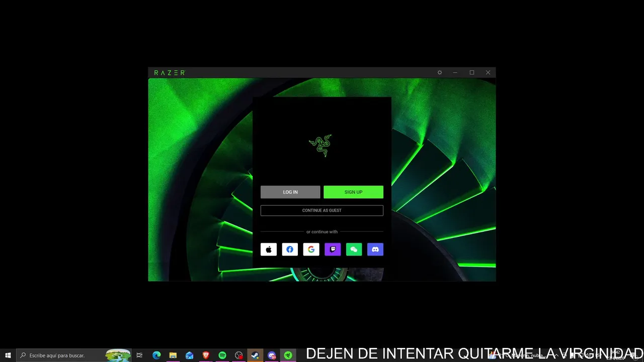This screenshot has width=644, height=362.
Task: Continue with Twitch account
Action: (333, 249)
